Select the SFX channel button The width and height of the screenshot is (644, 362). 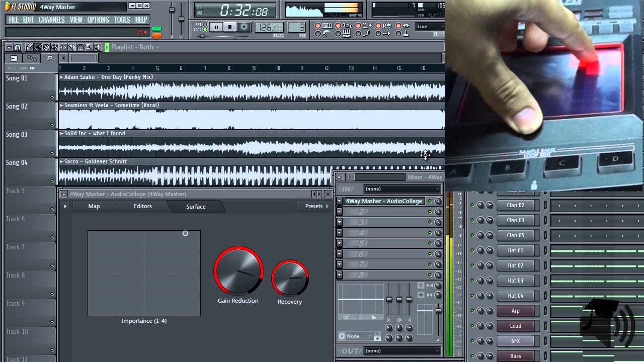click(515, 341)
